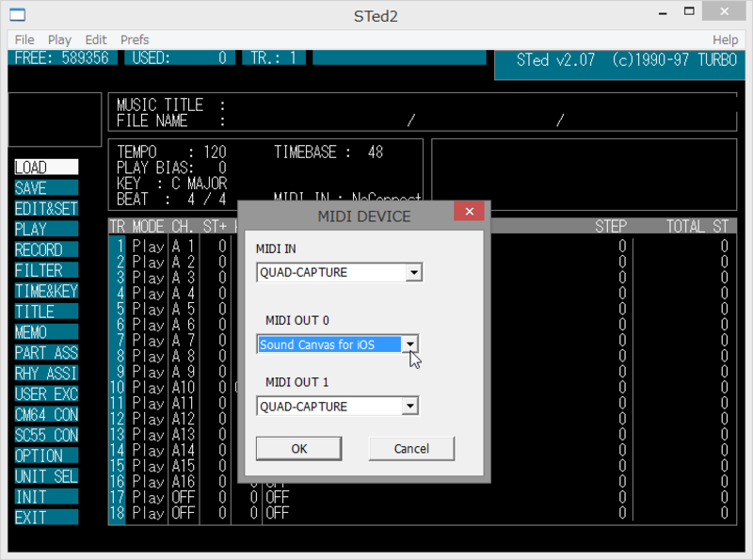
Task: Open the SC55 CON command
Action: [x=46, y=435]
